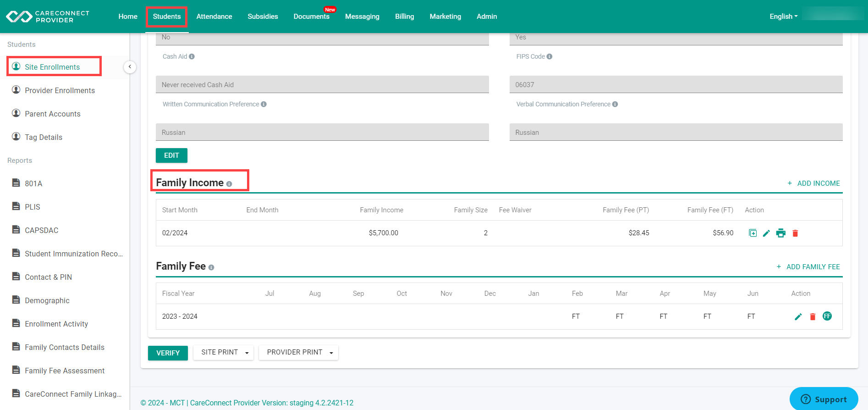Image resolution: width=868 pixels, height=410 pixels.
Task: Click the CAPSDAC report document icon
Action: (x=16, y=230)
